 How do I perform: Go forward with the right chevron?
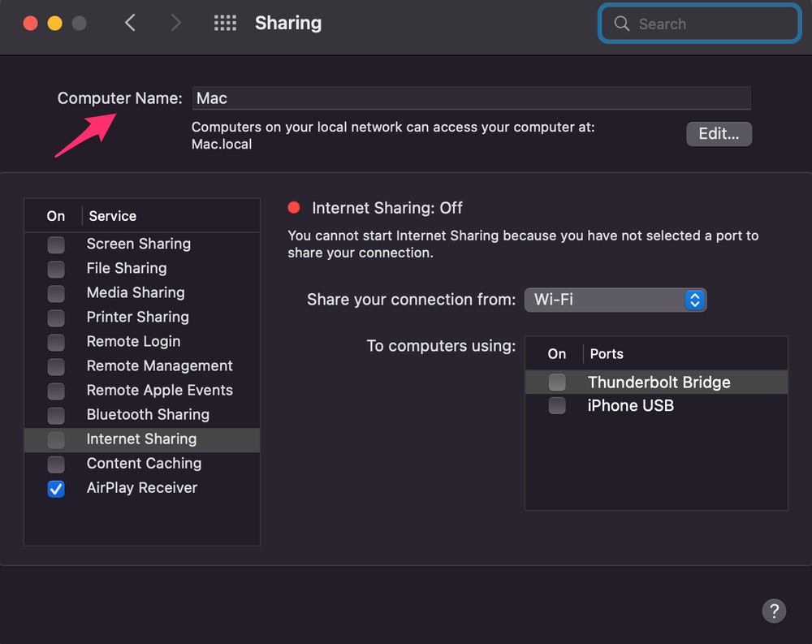click(176, 23)
